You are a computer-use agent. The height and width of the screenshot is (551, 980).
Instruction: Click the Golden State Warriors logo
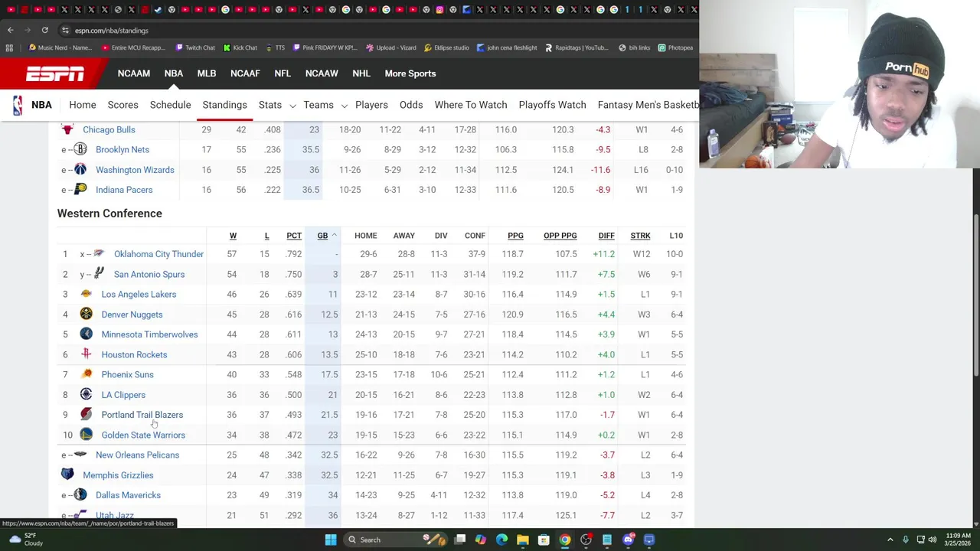(x=86, y=435)
